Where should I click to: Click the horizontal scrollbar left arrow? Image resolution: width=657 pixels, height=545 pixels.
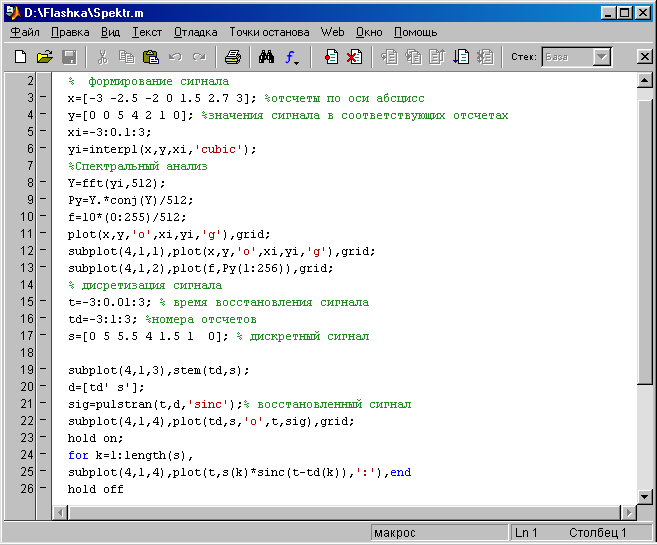click(x=61, y=513)
